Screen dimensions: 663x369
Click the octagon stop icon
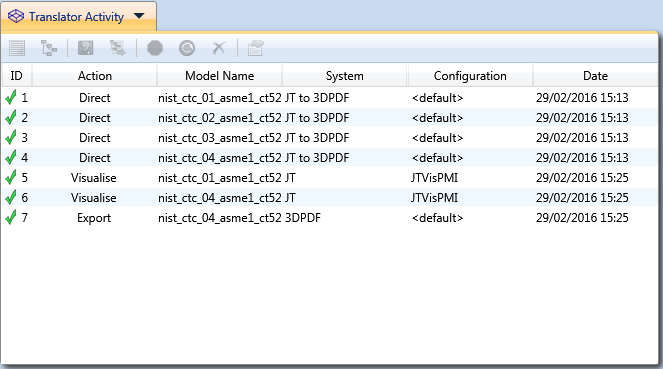coord(155,48)
